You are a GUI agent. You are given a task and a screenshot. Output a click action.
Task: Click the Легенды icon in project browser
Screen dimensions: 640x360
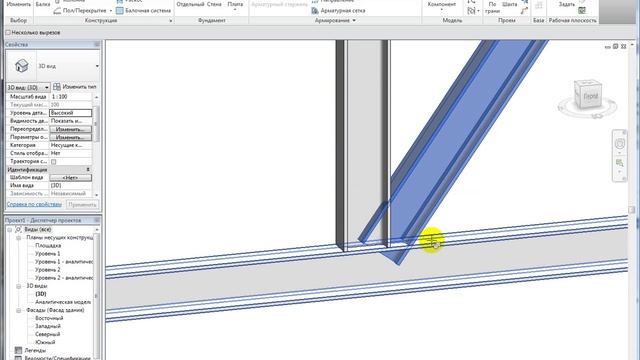pos(18,350)
